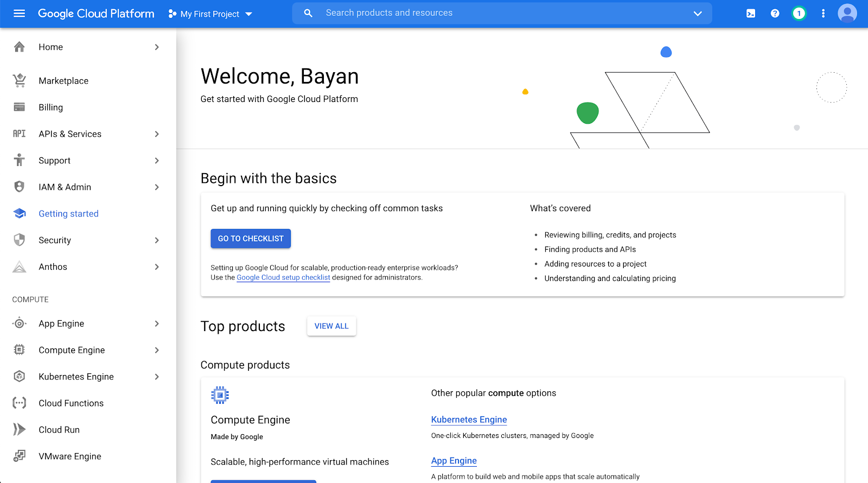Select Home in the sidebar
Viewport: 868px width, 483px height.
click(x=88, y=47)
